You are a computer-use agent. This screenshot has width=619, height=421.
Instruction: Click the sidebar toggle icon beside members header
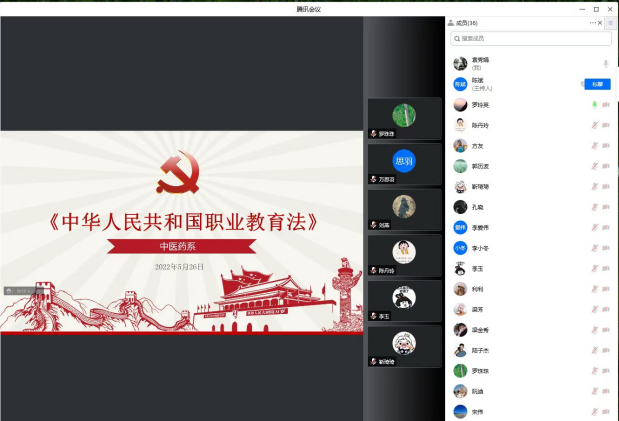(610, 23)
